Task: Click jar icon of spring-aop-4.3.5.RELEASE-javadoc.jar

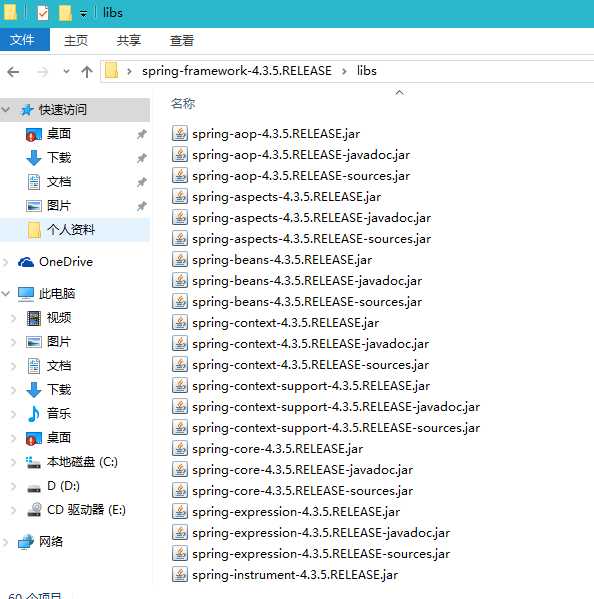Action: pyautogui.click(x=180, y=154)
